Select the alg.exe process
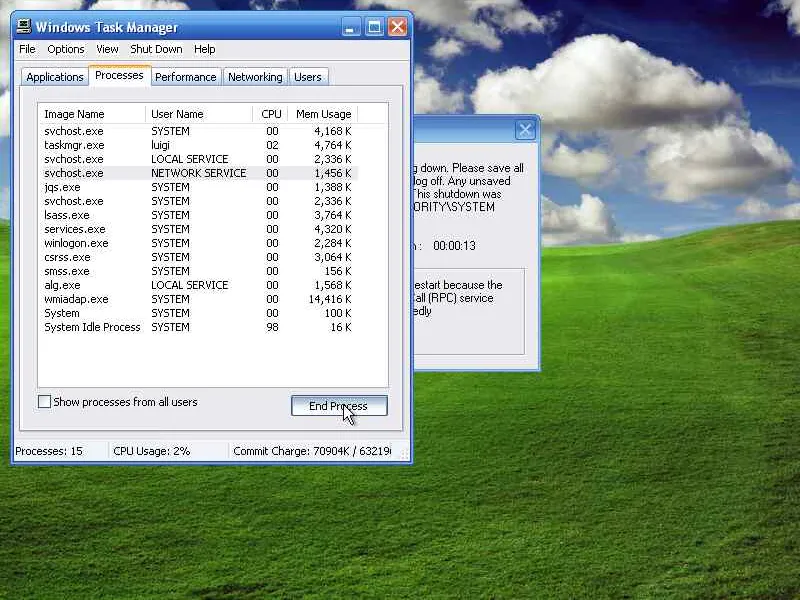Viewport: 800px width, 600px height. (x=198, y=285)
